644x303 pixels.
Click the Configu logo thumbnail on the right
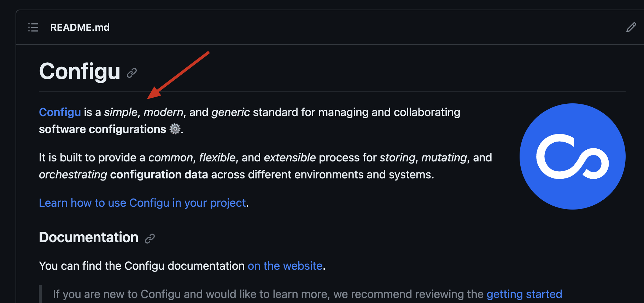[x=572, y=157]
